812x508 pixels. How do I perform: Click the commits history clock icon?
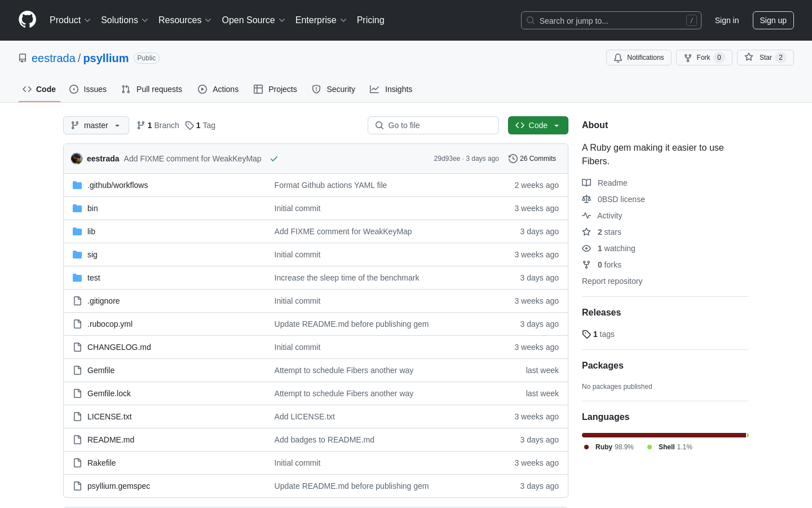coord(513,159)
